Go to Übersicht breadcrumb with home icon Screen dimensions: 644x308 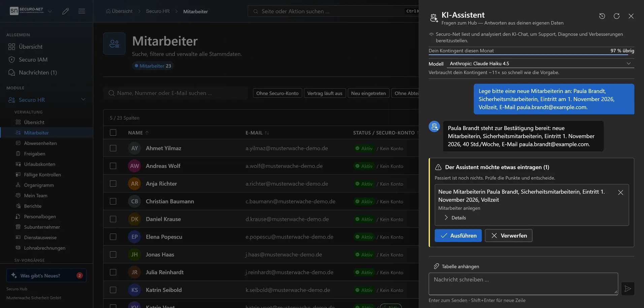119,11
